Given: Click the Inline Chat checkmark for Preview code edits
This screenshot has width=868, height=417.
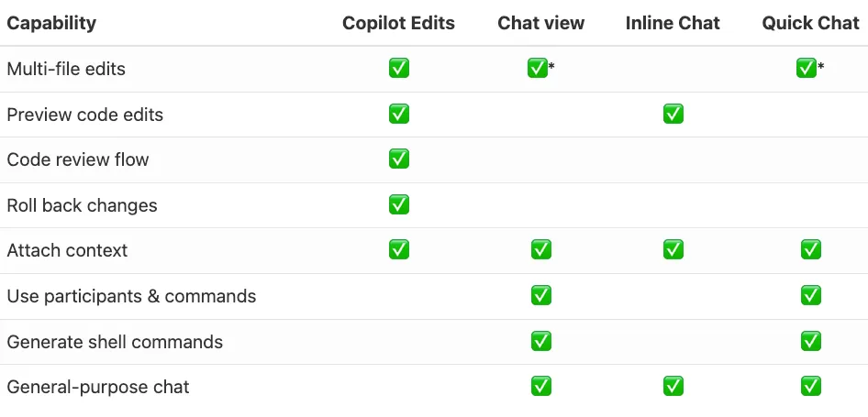Looking at the screenshot, I should (x=673, y=114).
